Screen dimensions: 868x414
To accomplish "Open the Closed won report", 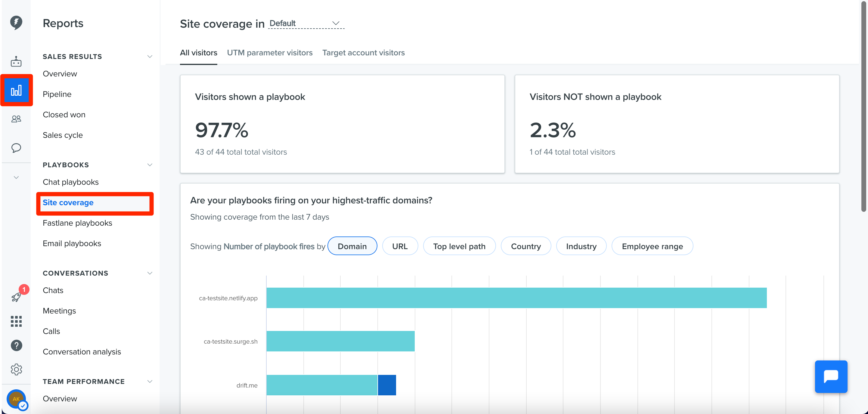I will (64, 115).
